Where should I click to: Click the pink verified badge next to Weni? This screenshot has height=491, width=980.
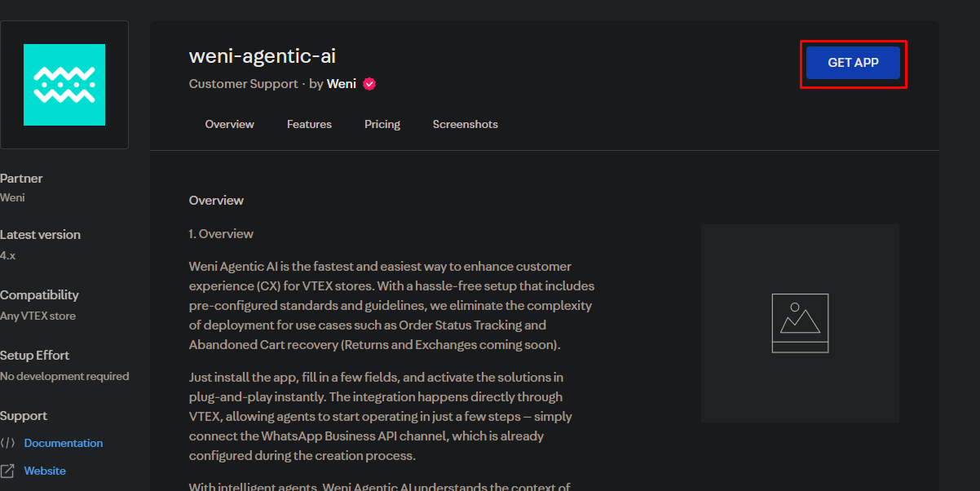(x=369, y=84)
